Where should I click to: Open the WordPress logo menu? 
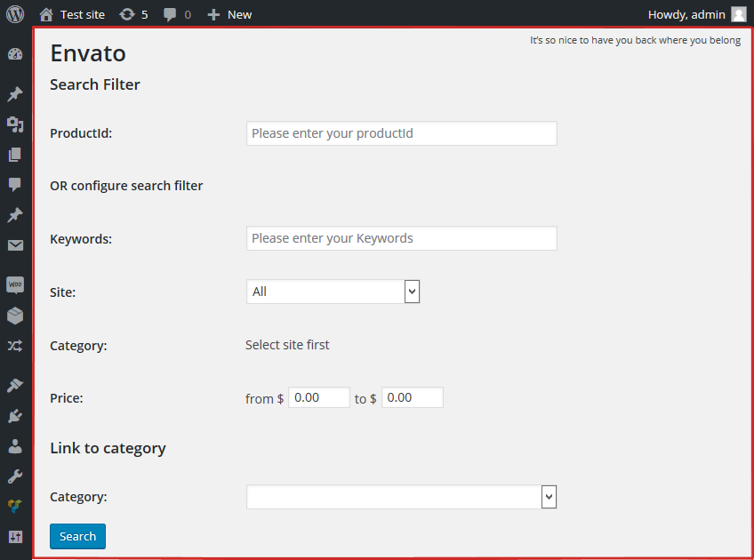15,14
